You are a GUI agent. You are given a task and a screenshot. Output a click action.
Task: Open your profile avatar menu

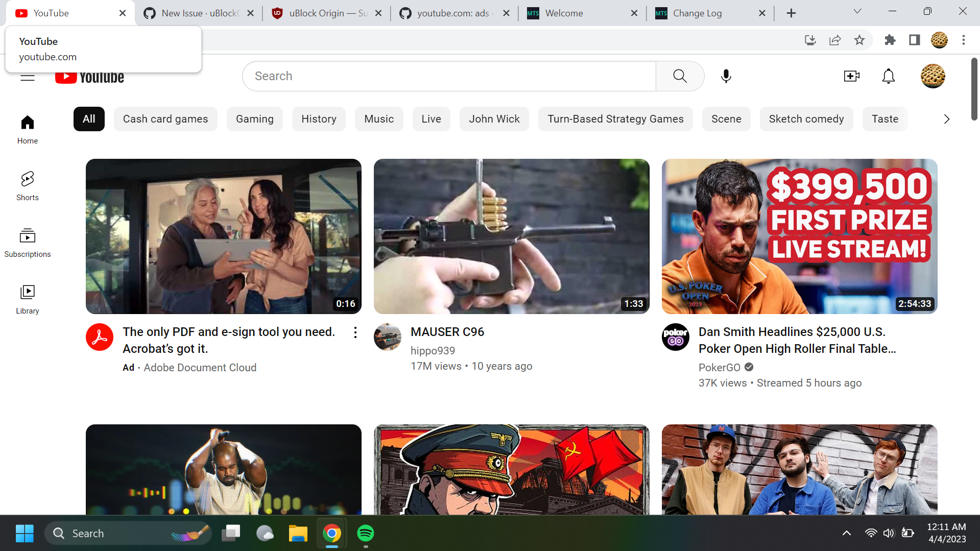coord(933,76)
